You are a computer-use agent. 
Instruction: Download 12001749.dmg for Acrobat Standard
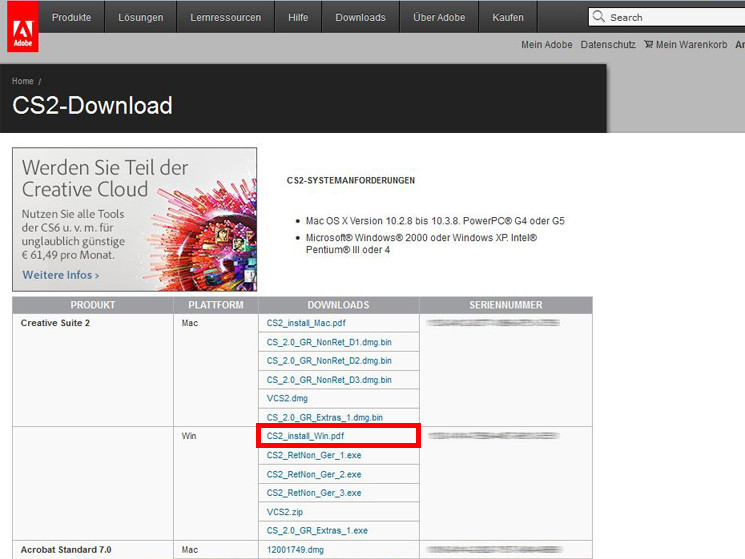point(295,550)
